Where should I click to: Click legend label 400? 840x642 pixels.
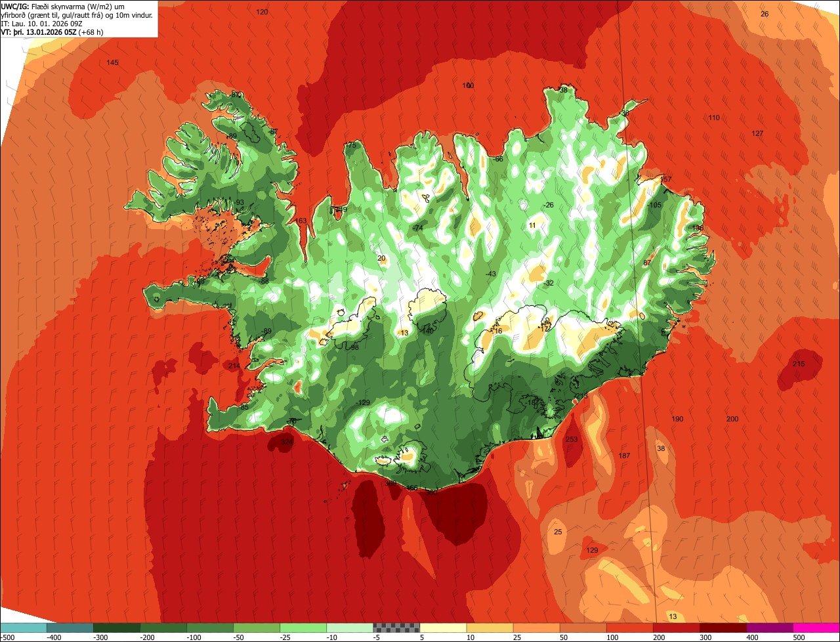[752, 637]
